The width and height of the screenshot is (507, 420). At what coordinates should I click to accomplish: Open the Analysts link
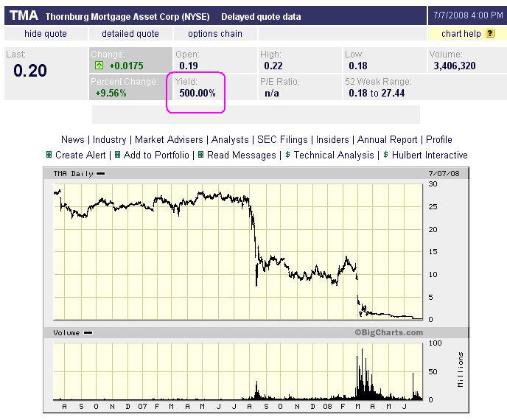tap(230, 140)
